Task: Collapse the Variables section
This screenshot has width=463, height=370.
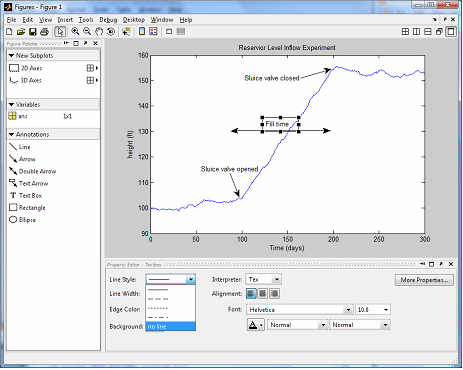Action: 11,105
